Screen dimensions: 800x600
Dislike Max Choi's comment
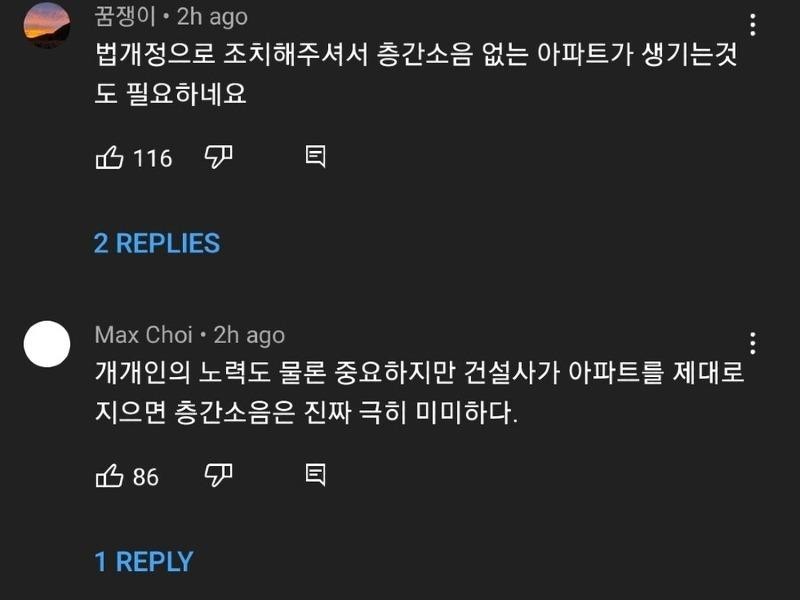(x=218, y=475)
